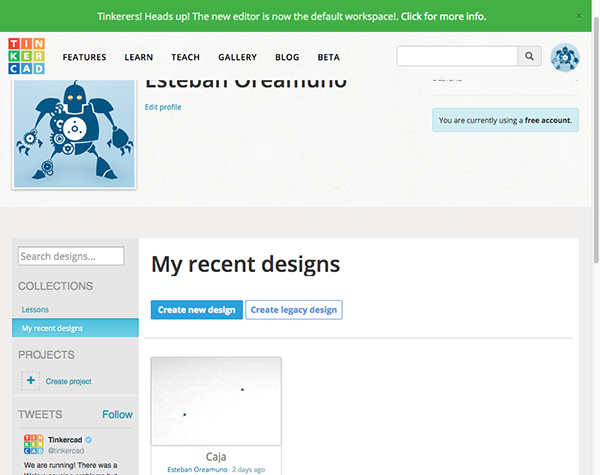Open the LEARN menu item
The height and width of the screenshot is (475, 600).
(x=139, y=57)
